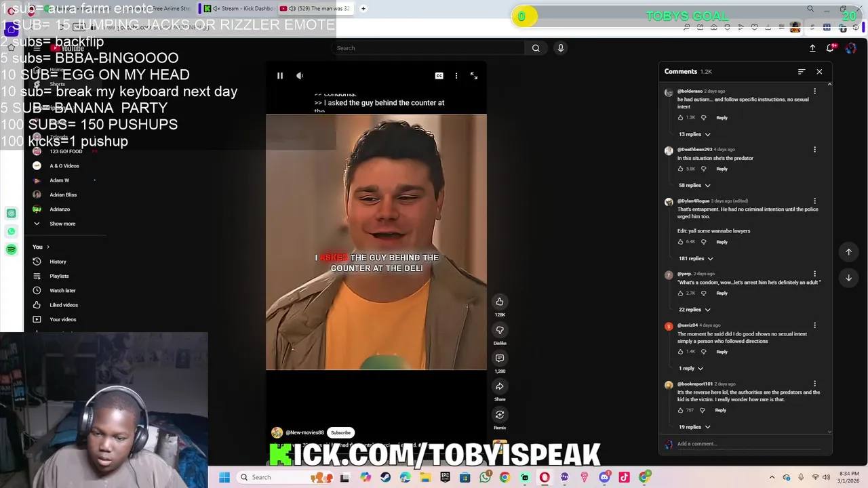Open ChatGPT in Opera sidebar
Viewport: 868px width, 488px height.
click(12, 213)
